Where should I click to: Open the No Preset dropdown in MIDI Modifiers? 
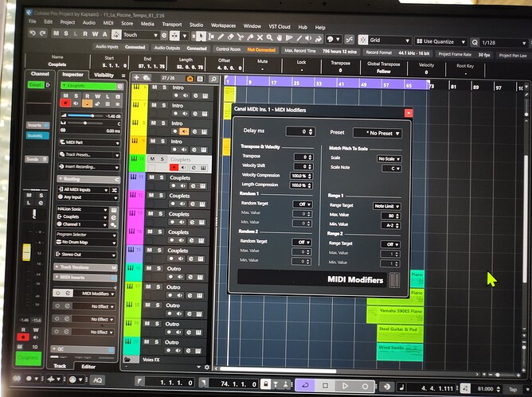(377, 133)
